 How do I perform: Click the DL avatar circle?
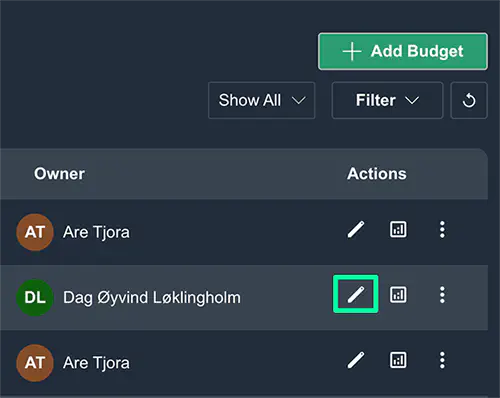(35, 297)
